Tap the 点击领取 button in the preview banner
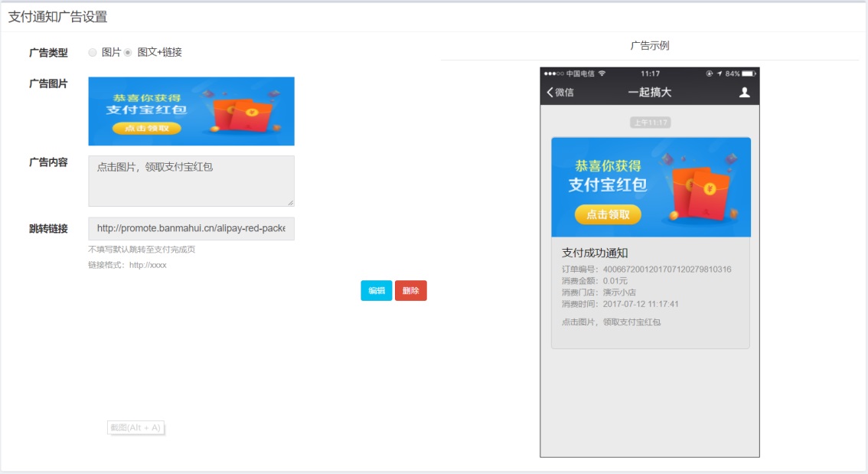Screen dimensions: 868x474 click(608, 214)
